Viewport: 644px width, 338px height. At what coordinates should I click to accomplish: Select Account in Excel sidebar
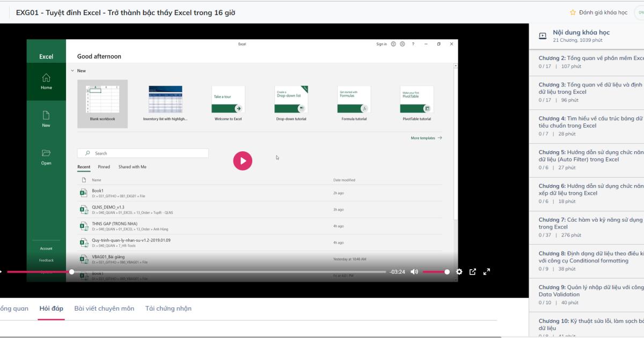click(x=46, y=248)
